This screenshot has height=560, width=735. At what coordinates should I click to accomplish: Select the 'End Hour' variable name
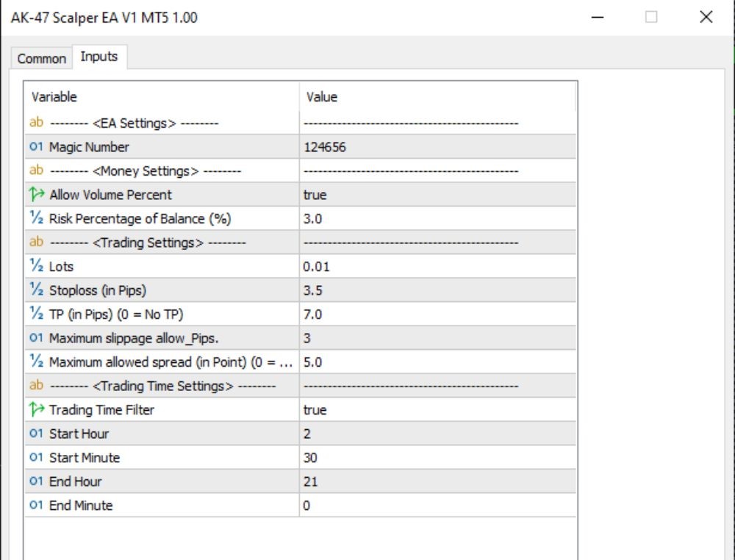tap(76, 481)
